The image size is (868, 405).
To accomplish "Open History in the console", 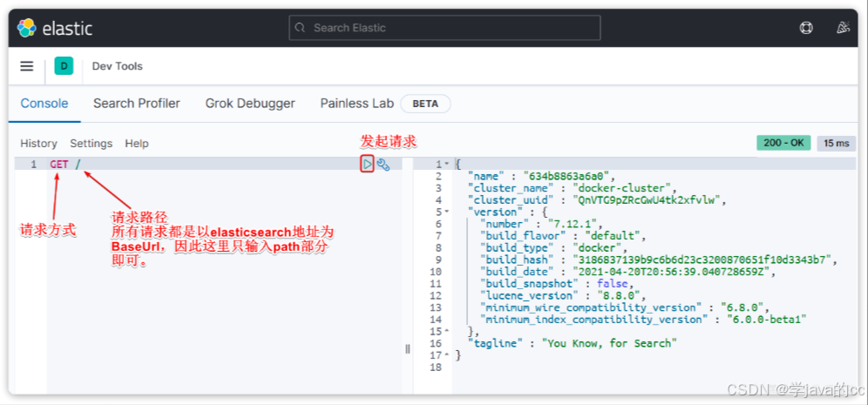I will 38,144.
